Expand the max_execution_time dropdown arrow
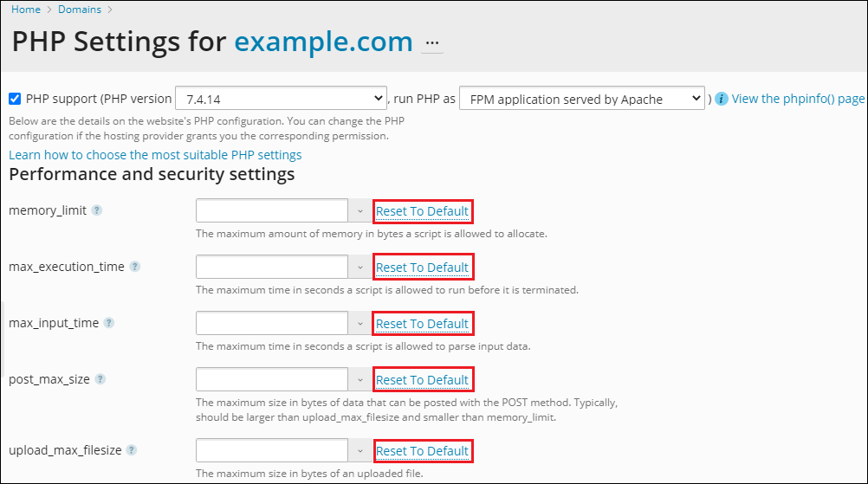 (360, 268)
